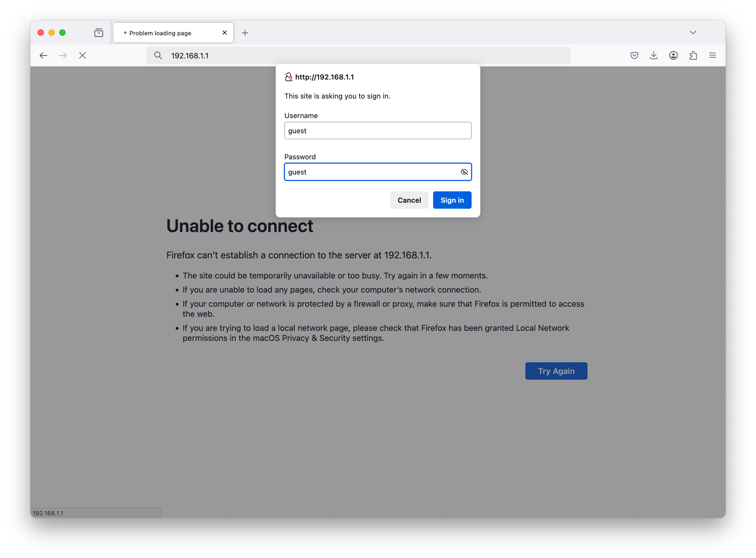
Task: Select the Problem loading page tab
Action: tap(173, 33)
